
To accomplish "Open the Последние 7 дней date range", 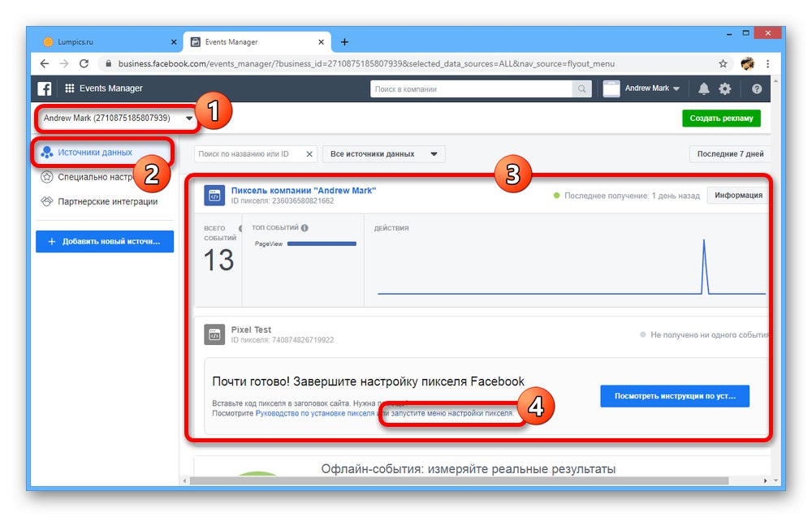I will (730, 154).
